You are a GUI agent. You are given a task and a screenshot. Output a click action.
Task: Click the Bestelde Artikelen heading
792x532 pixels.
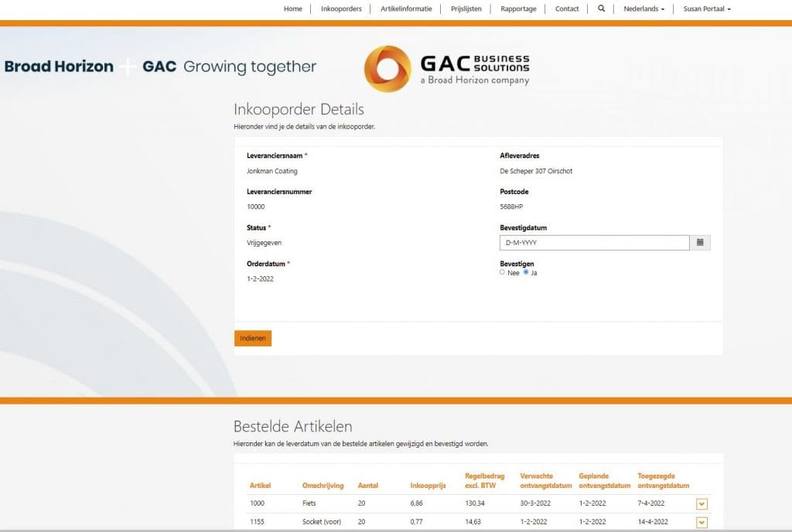[x=292, y=427]
